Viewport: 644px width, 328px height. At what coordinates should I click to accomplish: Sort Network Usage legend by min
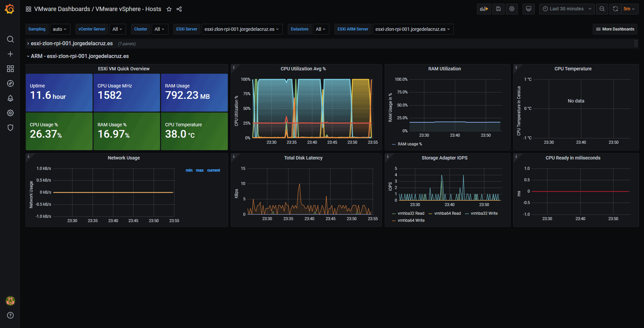(x=189, y=171)
